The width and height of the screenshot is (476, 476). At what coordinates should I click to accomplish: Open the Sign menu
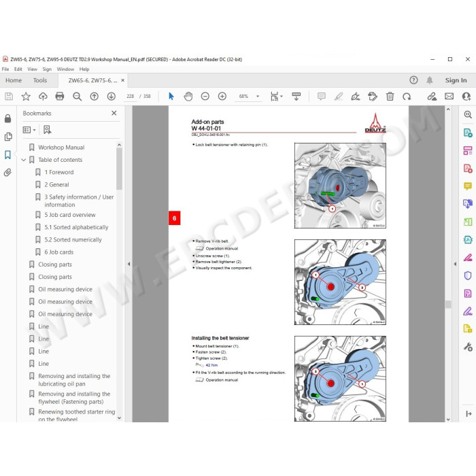(47, 69)
